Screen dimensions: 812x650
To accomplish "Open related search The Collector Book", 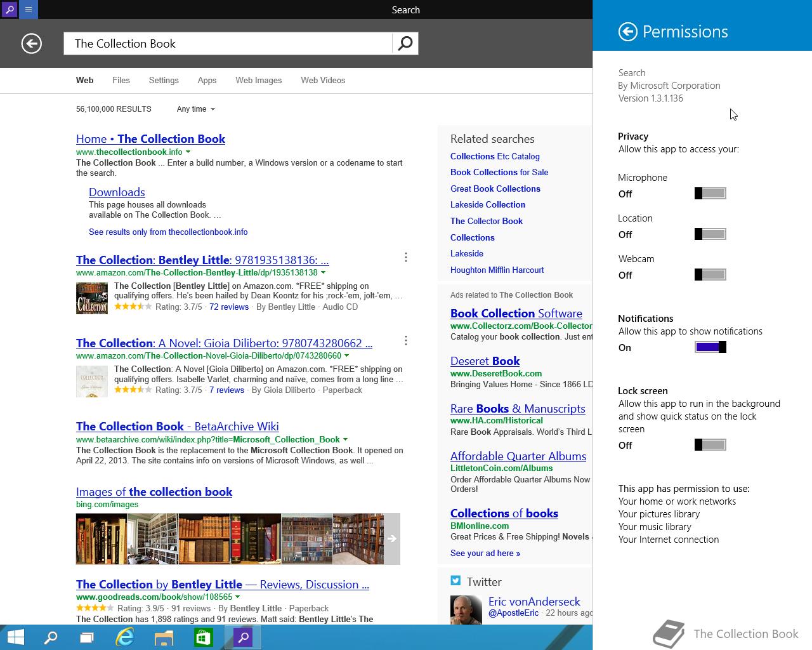I will click(487, 222).
